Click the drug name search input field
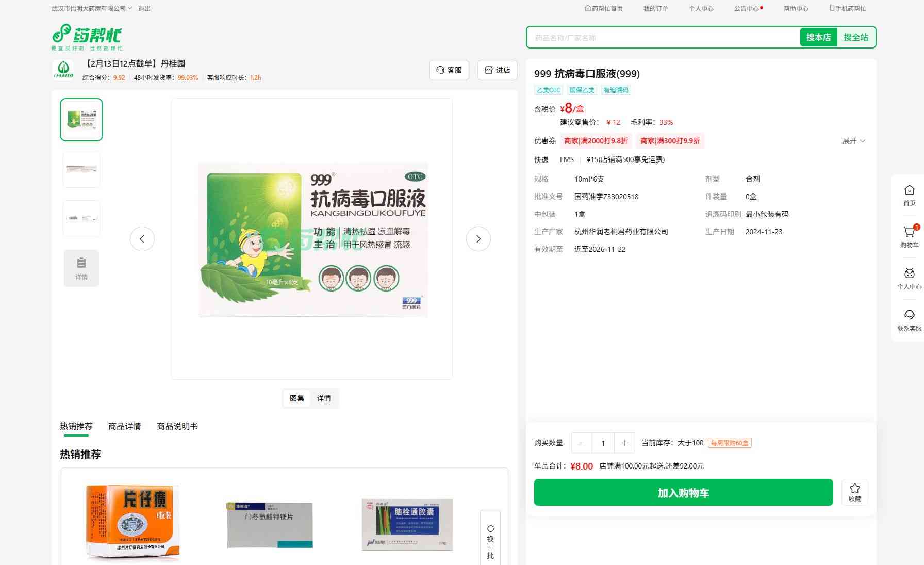This screenshot has width=924, height=565. click(x=663, y=38)
